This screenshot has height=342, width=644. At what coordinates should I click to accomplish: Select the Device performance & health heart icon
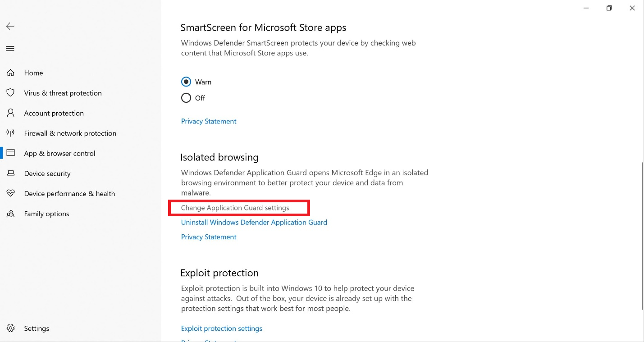[11, 193]
